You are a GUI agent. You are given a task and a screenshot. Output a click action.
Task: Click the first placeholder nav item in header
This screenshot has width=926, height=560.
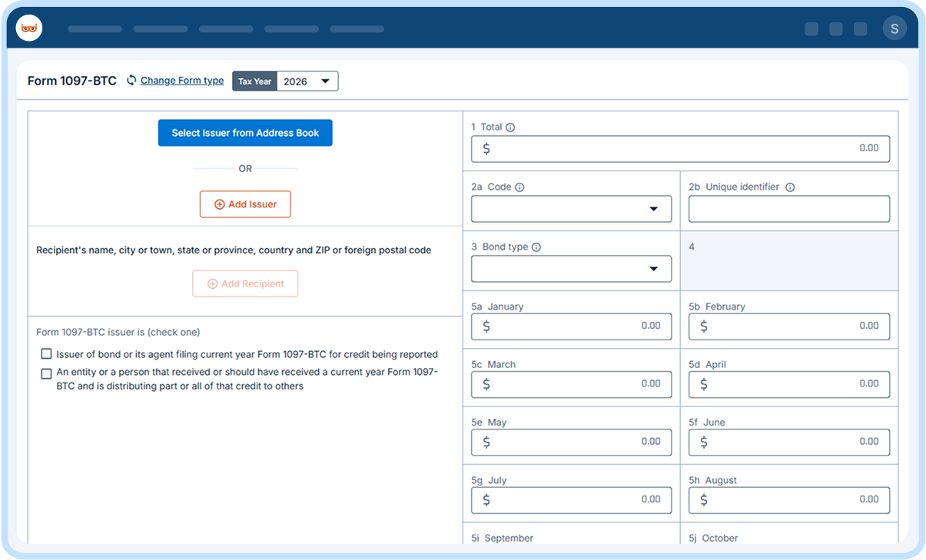[95, 29]
